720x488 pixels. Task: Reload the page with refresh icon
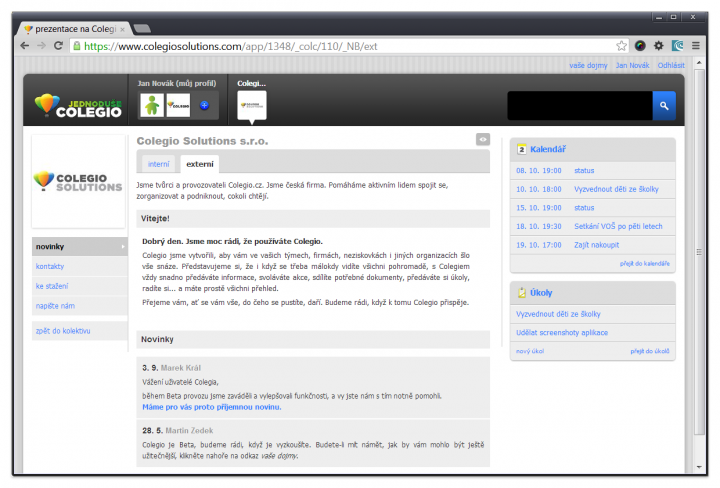point(58,46)
